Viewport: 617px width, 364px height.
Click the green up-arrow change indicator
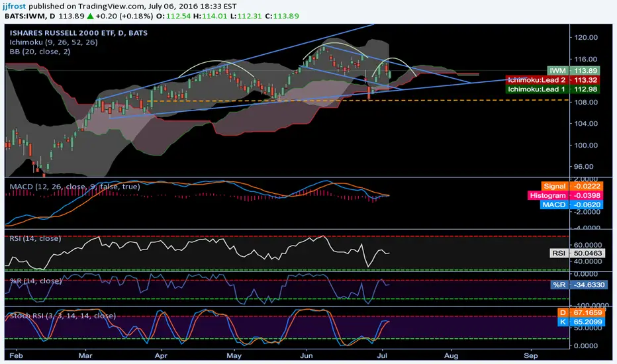point(90,16)
